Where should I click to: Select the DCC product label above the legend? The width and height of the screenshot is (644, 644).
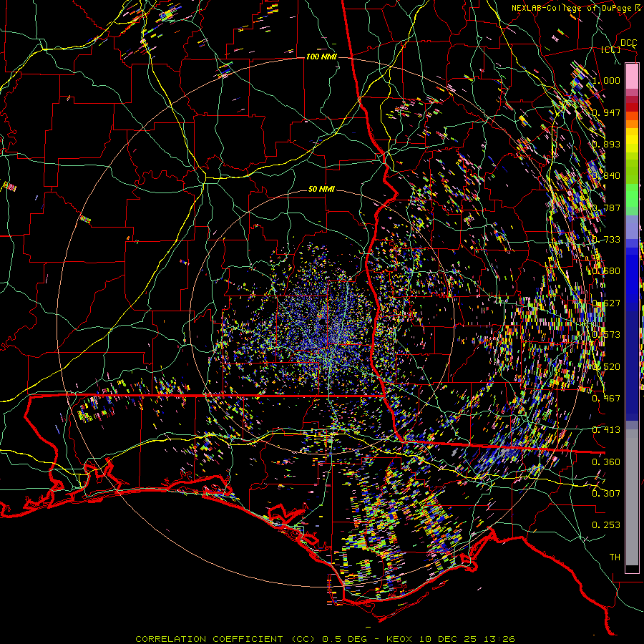point(628,43)
